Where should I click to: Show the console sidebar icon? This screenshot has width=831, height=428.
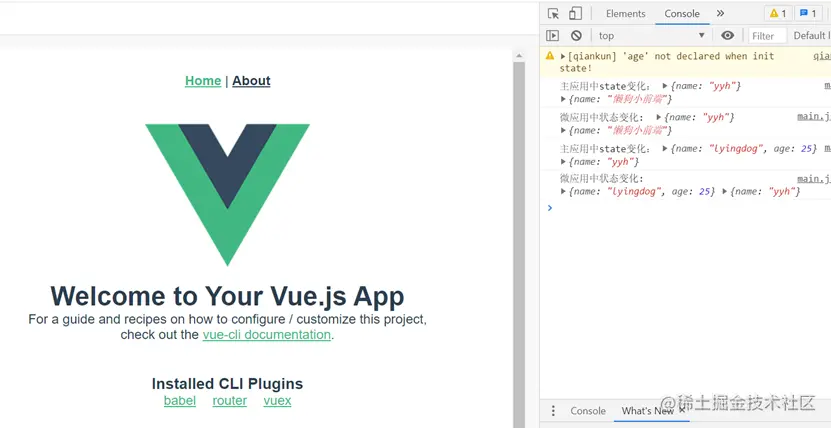click(552, 35)
